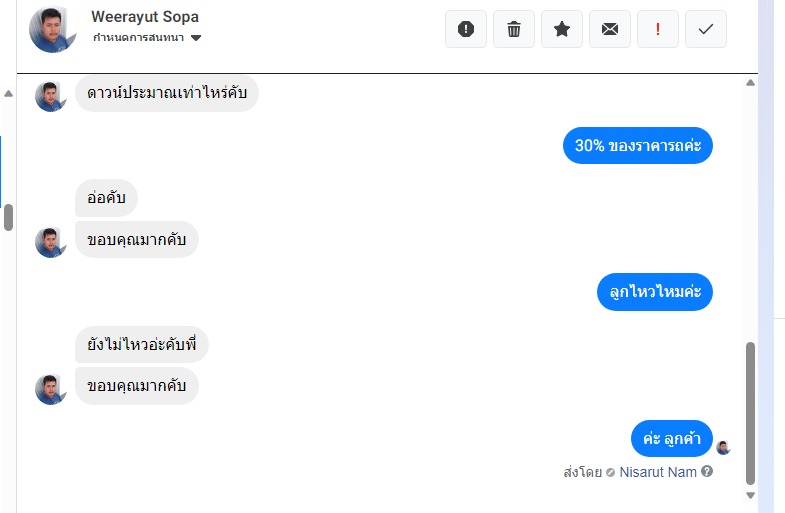
Task: Mark conversation unread with envelope icon
Action: pos(610,29)
